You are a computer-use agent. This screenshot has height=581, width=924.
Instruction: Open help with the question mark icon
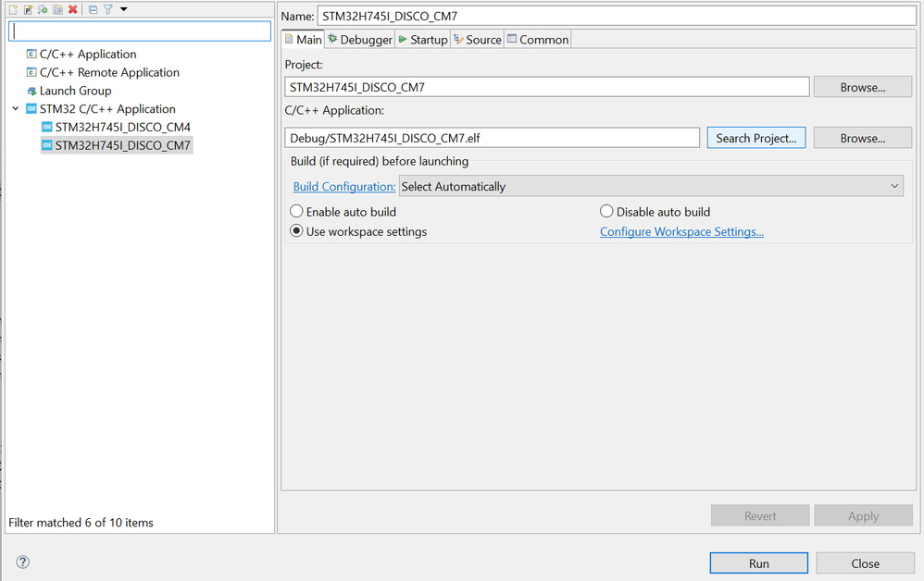click(23, 562)
